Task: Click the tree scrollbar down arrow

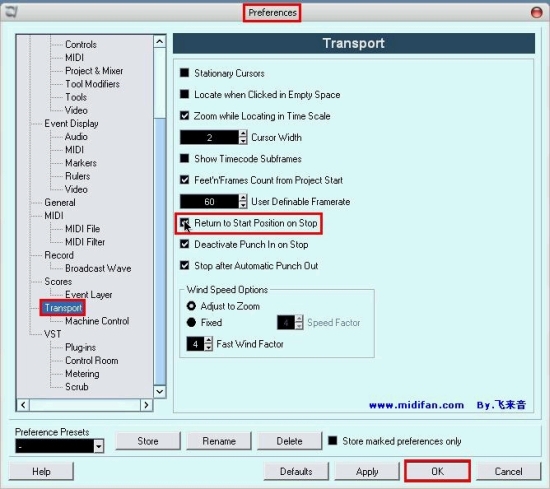Action: [160, 391]
